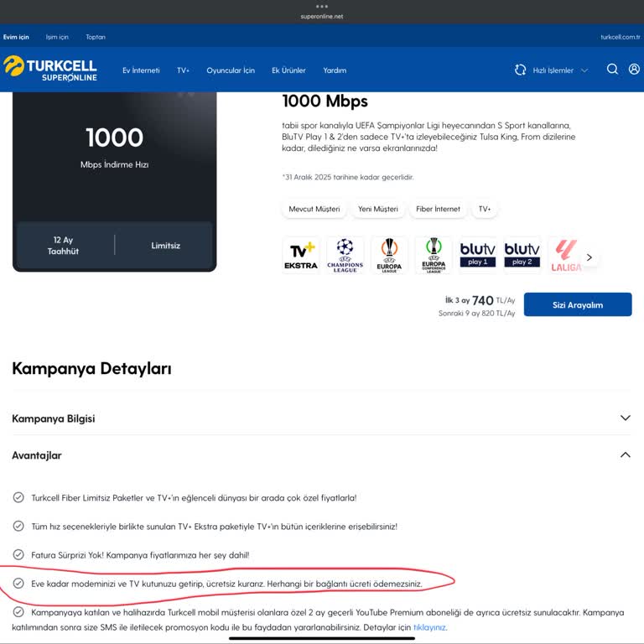Screen dimensions: 644x644
Task: Click the three-dot browser menu at top
Action: 322,6
